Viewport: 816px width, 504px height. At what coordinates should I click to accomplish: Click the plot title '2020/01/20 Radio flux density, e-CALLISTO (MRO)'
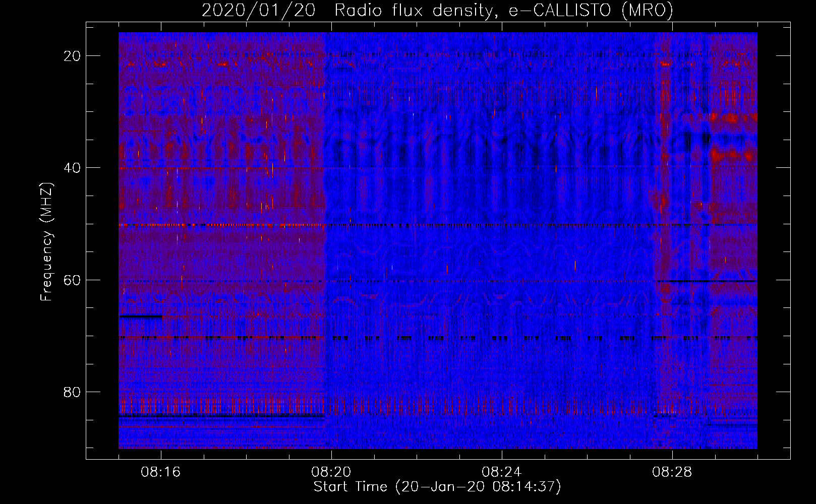point(437,11)
